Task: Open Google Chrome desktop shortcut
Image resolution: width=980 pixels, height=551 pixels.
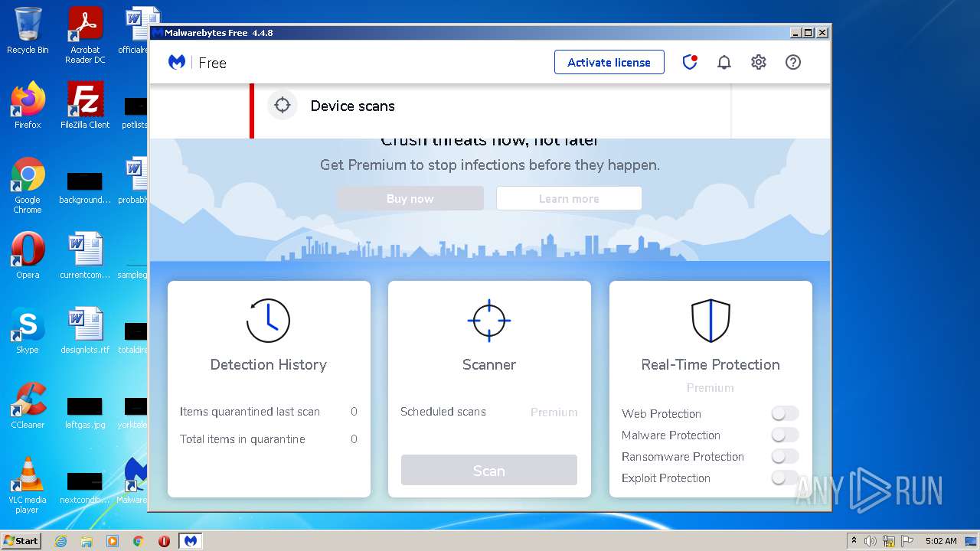Action: coord(28,186)
